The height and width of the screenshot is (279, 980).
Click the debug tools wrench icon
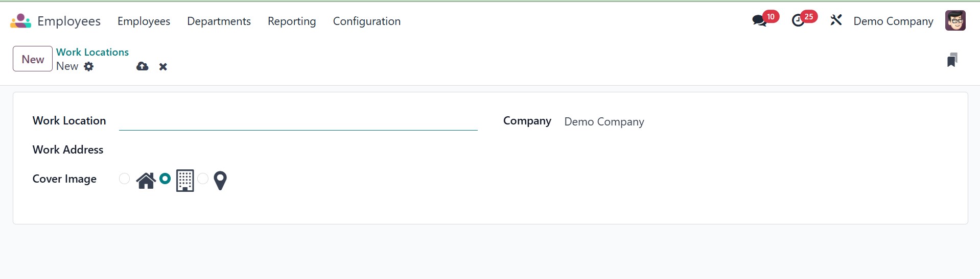pos(836,21)
